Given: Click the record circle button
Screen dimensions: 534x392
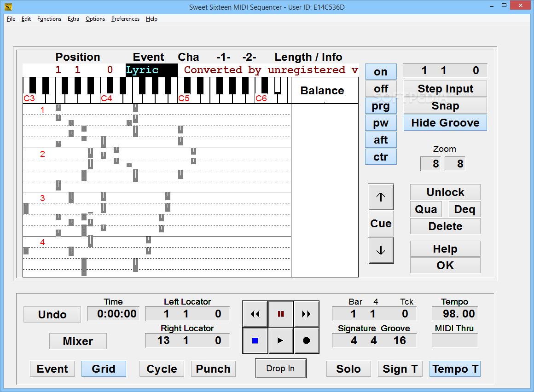Looking at the screenshot, I should click(307, 340).
